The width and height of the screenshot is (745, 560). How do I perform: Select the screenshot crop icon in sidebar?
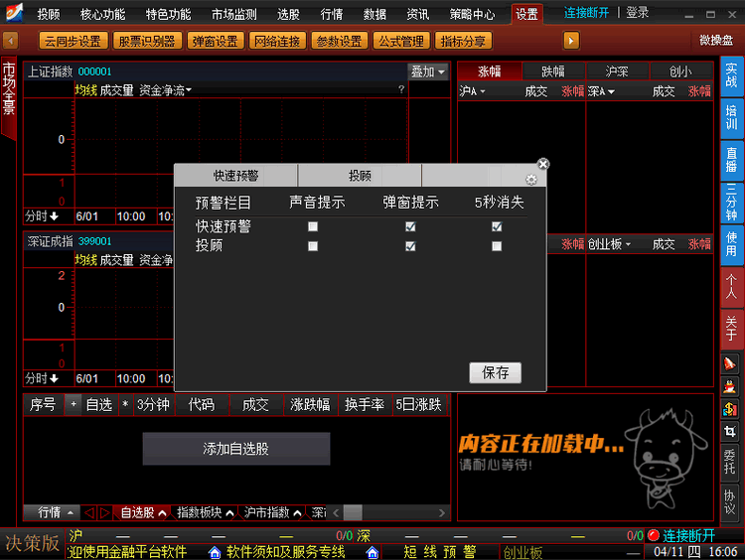[x=730, y=431]
